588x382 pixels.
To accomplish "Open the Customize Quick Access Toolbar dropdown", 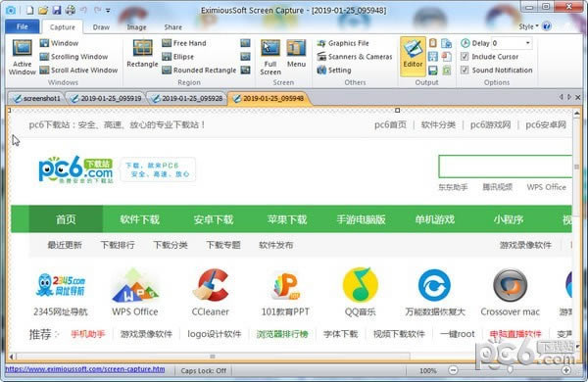I will (108, 11).
